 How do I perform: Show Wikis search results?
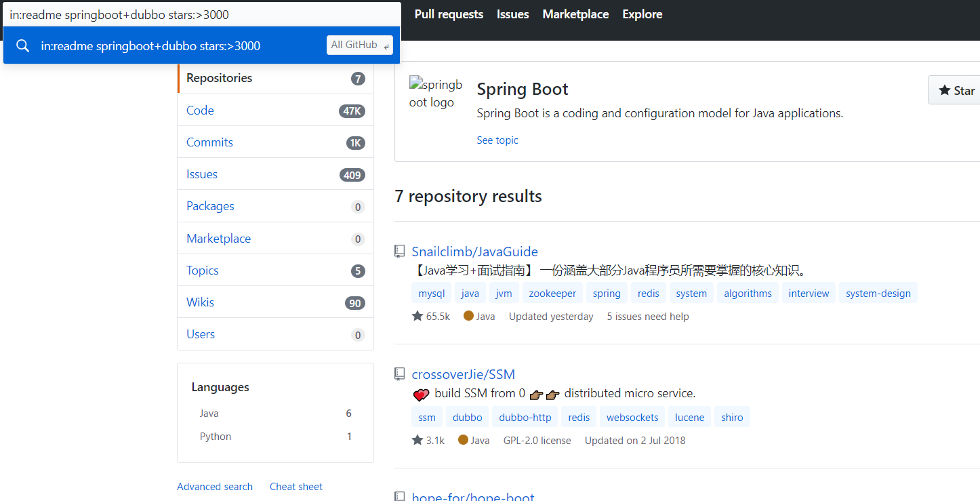(275, 302)
